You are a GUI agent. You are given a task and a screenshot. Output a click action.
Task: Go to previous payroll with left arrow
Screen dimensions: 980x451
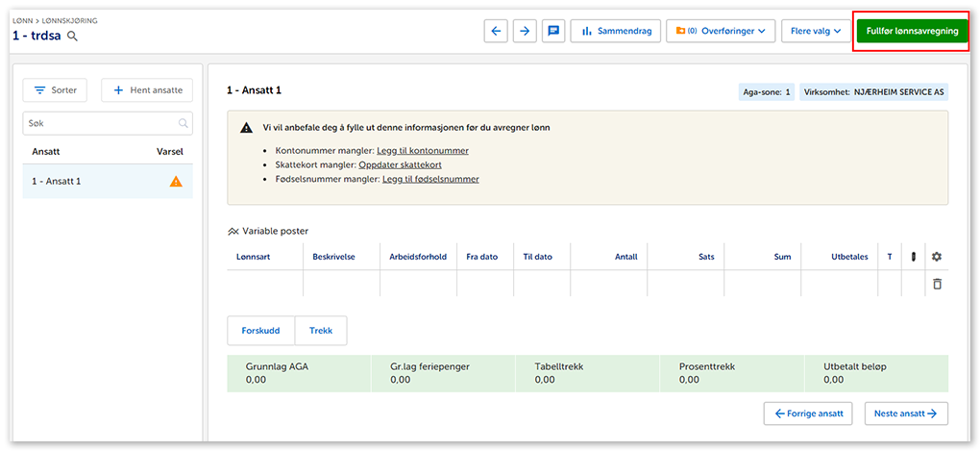pyautogui.click(x=496, y=31)
